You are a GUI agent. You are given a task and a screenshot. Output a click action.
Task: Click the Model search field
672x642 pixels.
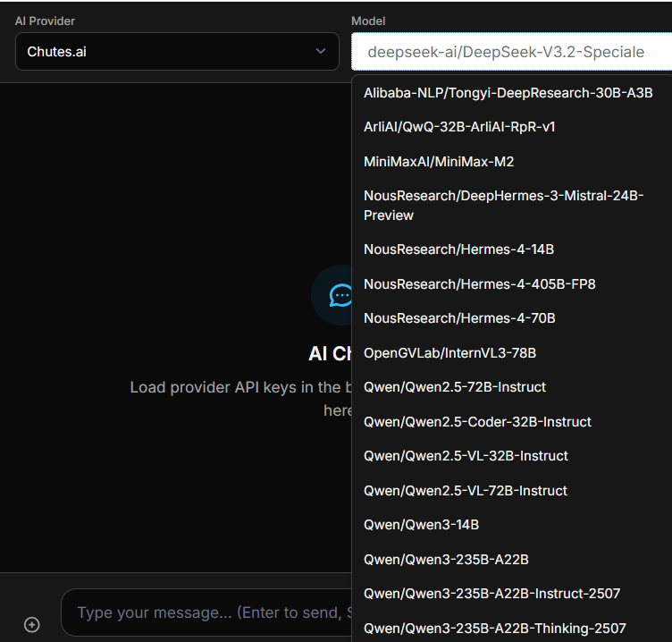tap(511, 52)
